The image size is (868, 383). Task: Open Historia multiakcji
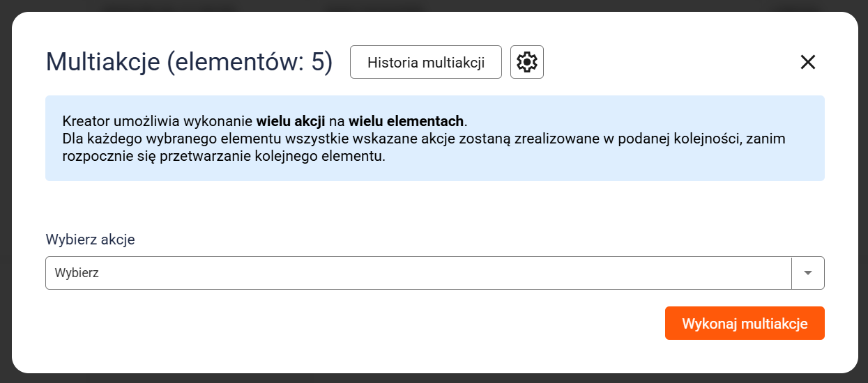coord(425,63)
